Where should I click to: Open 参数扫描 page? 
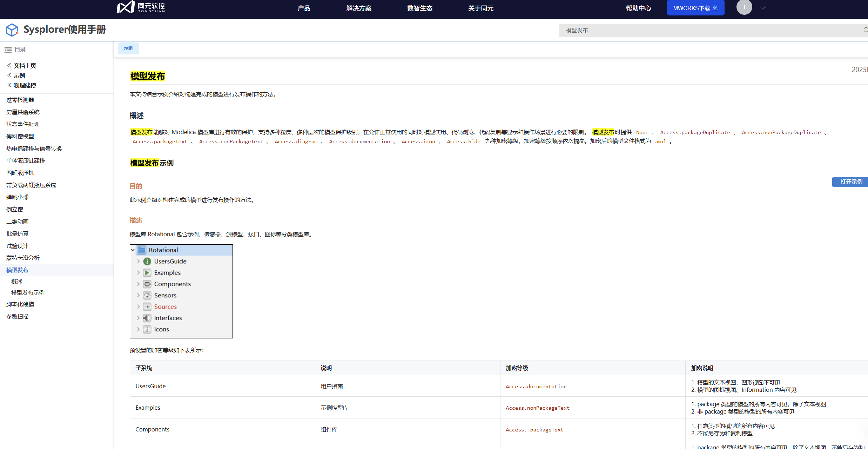click(18, 317)
